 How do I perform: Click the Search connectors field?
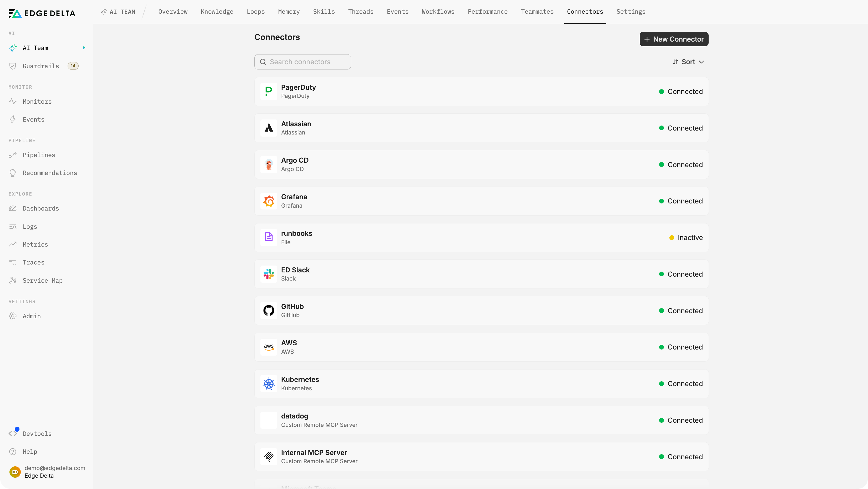pos(302,62)
